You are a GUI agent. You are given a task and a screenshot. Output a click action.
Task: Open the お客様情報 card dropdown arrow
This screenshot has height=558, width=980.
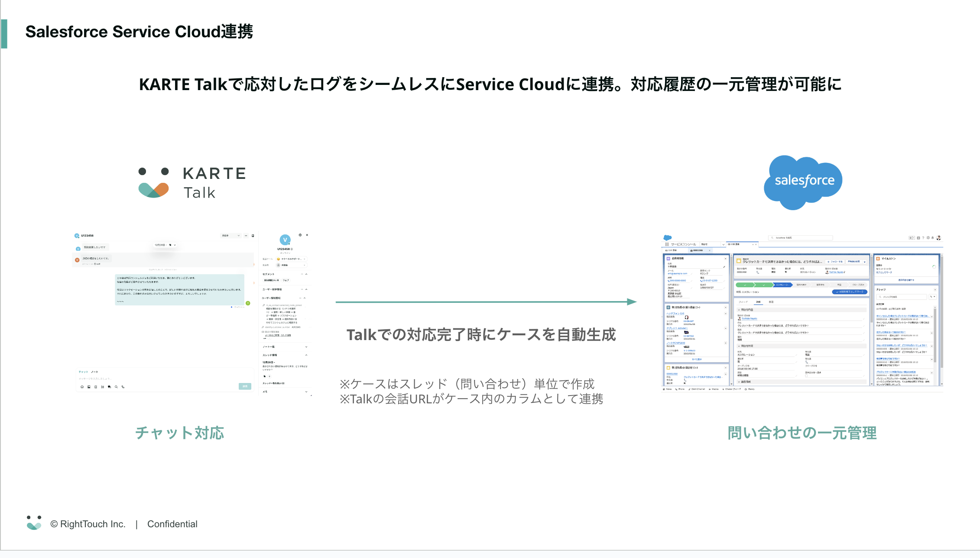point(726,259)
